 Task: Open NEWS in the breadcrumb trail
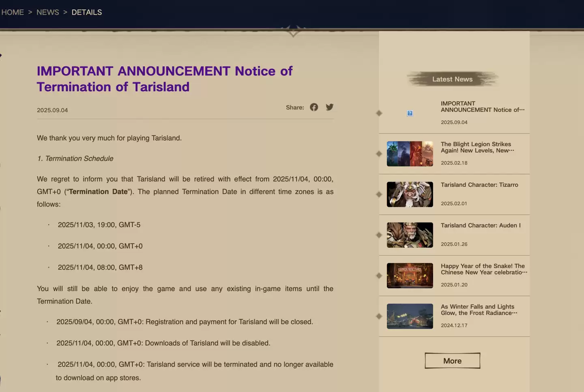pyautogui.click(x=47, y=13)
